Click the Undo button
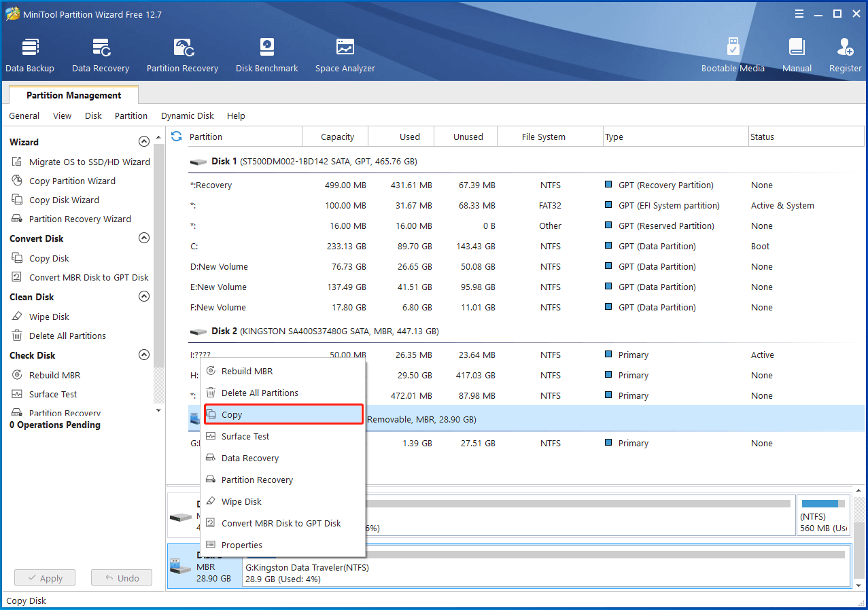868x610 pixels. (x=122, y=578)
